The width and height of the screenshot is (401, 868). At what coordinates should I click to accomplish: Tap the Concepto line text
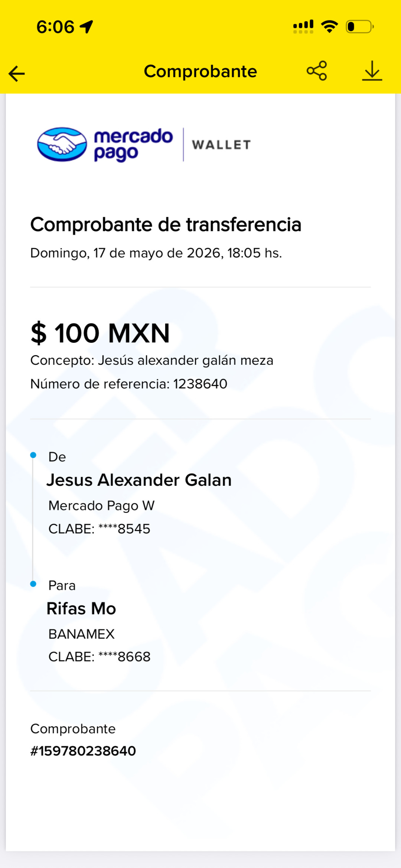(x=152, y=360)
